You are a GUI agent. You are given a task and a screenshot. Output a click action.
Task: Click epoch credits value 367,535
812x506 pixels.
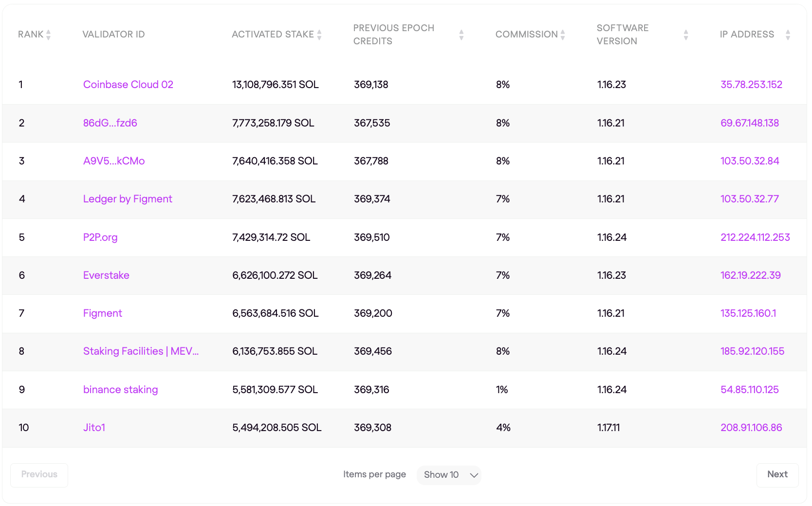pyautogui.click(x=372, y=123)
